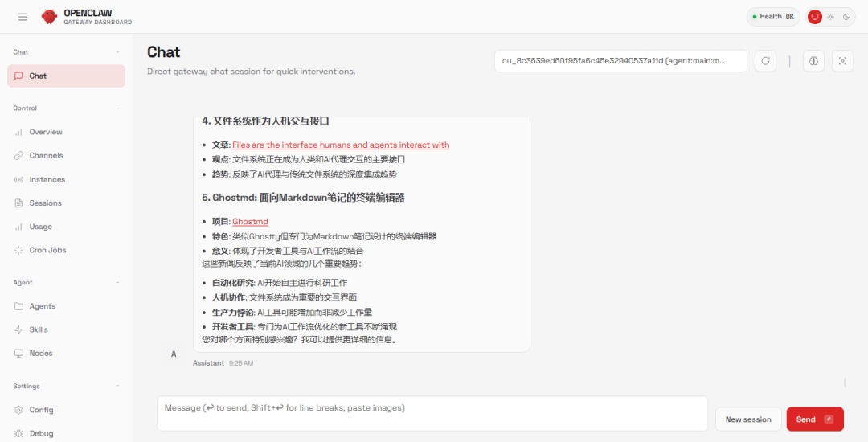
Task: Send the chat message
Action: pos(815,419)
